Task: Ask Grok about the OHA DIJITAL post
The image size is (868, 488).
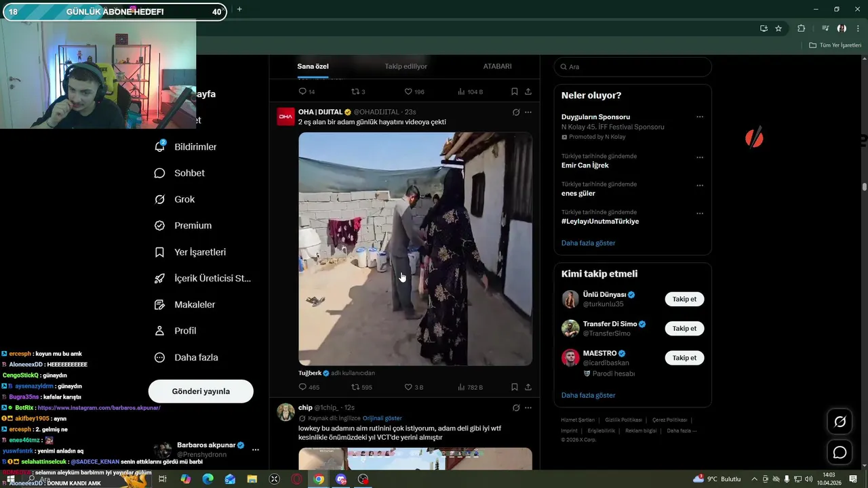Action: [516, 112]
